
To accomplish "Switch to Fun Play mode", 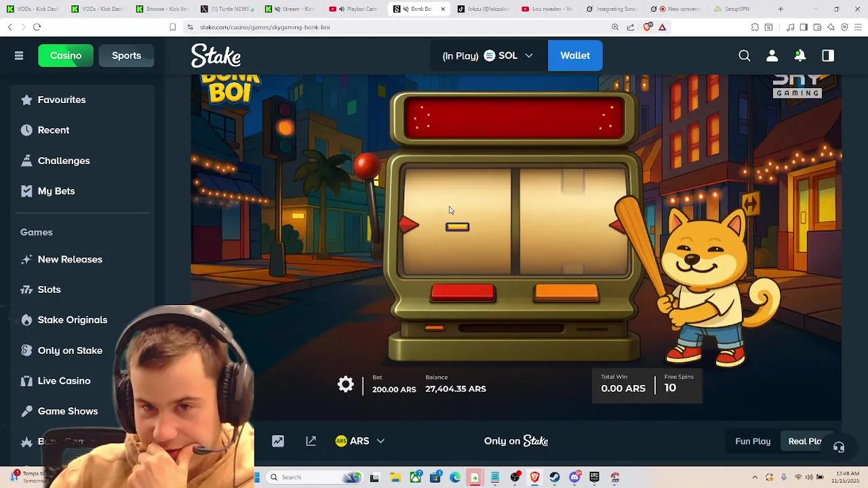I will click(753, 441).
